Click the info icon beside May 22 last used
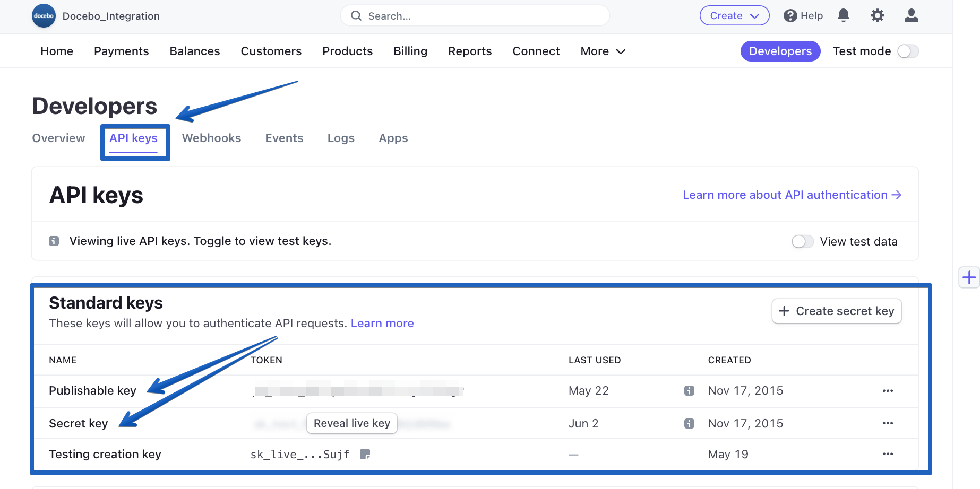 [x=689, y=390]
